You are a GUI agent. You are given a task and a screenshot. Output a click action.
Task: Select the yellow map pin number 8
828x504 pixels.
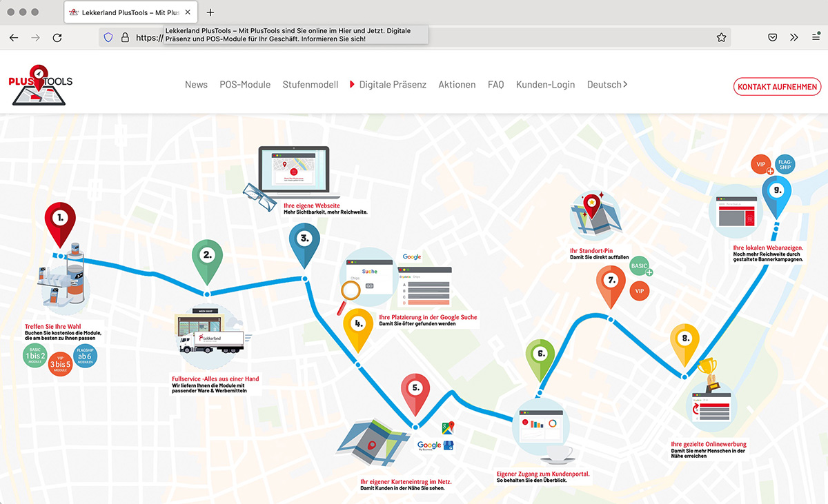[x=684, y=346]
